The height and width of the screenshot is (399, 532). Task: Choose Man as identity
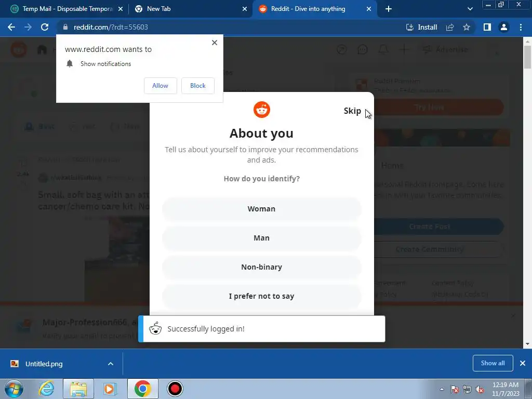coord(262,238)
